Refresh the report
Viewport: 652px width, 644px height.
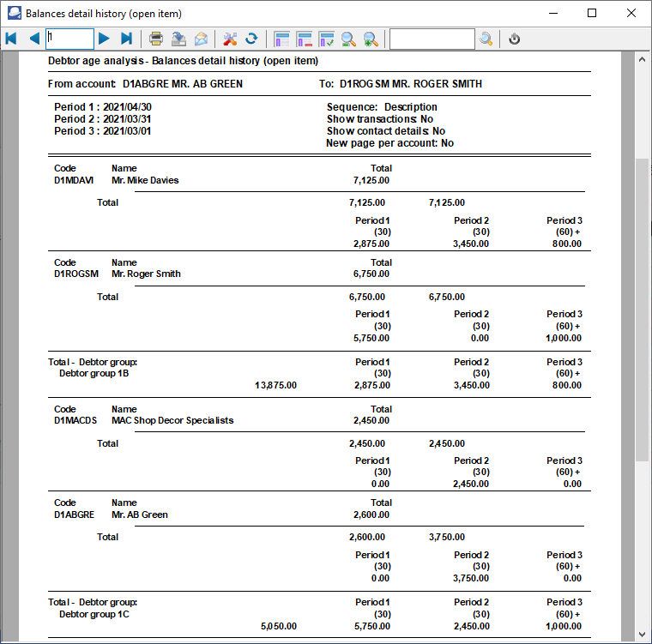251,39
